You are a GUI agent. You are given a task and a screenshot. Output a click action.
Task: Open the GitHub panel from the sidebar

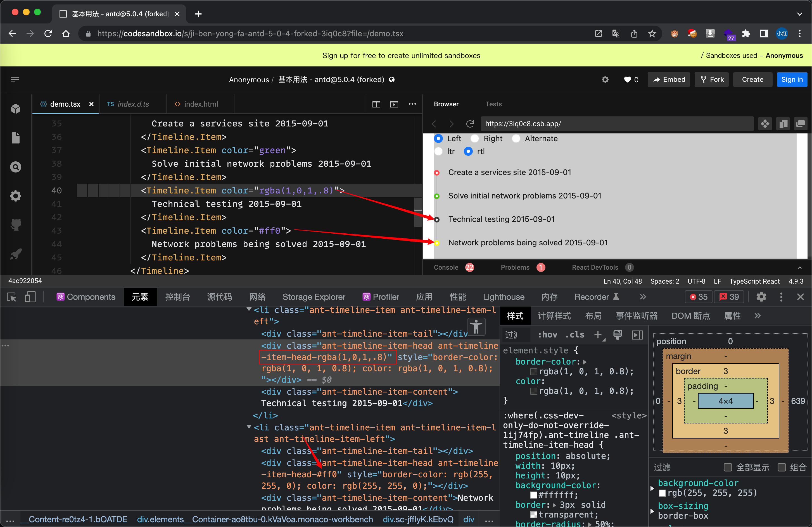coord(15,224)
